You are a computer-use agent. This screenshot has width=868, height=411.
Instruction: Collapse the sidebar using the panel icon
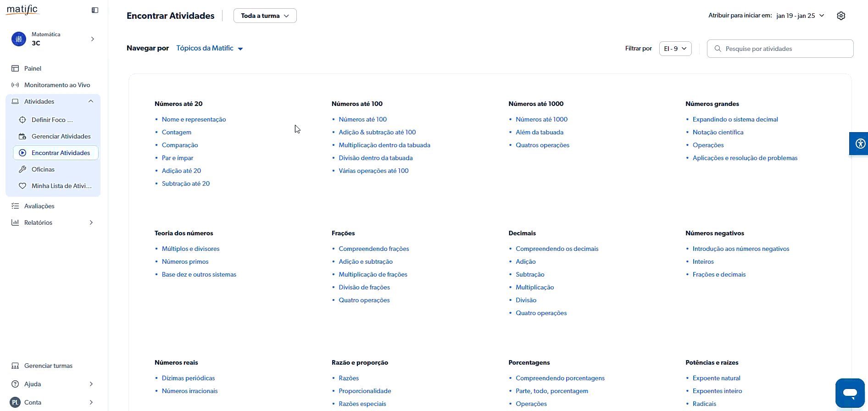95,10
